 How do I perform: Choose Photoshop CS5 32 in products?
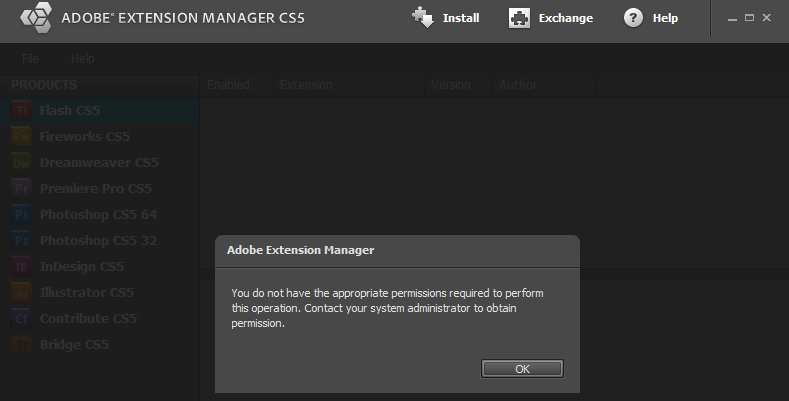[98, 241]
